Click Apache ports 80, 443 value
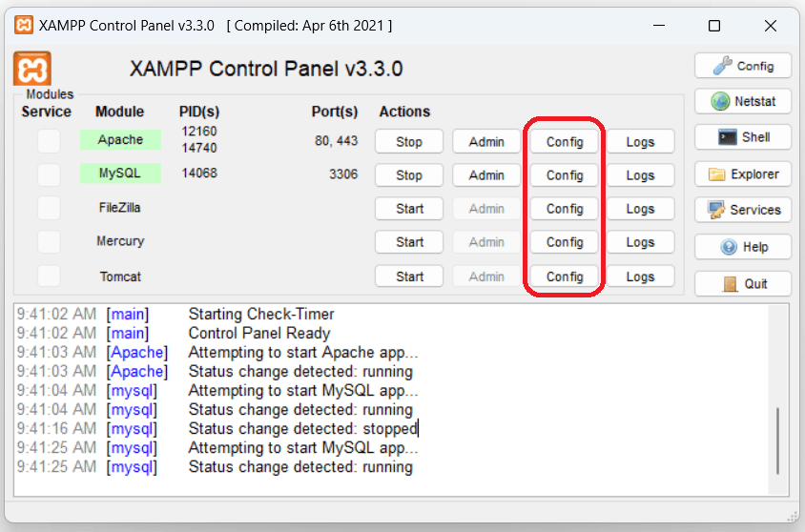 (x=337, y=140)
